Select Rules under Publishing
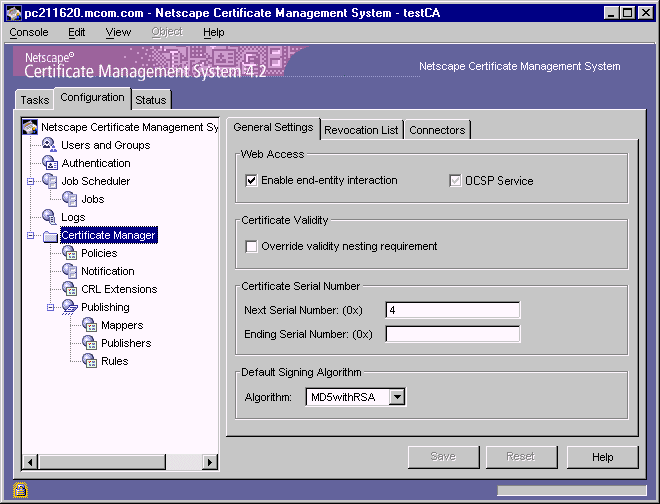The width and height of the screenshot is (660, 504). (x=114, y=361)
